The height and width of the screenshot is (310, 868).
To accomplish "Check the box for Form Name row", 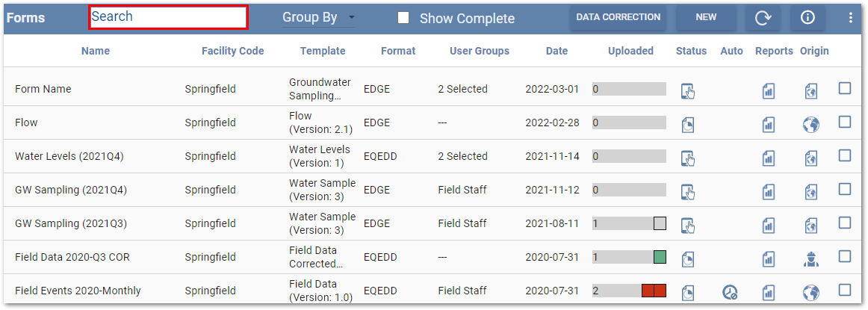I will (x=845, y=88).
